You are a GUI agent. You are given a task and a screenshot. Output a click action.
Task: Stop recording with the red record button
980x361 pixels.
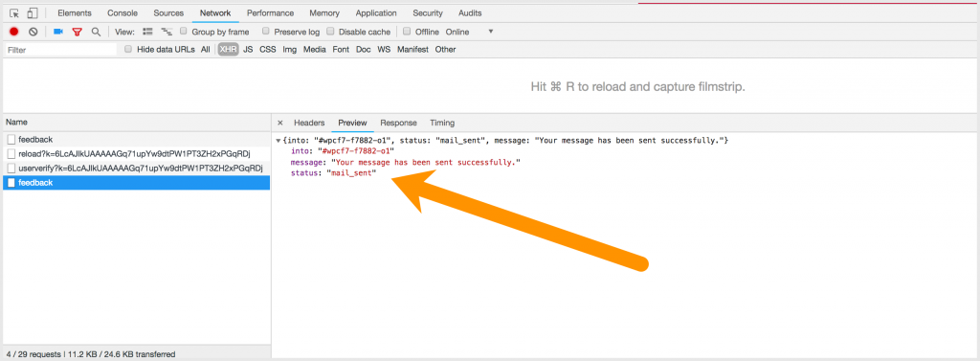coord(13,32)
